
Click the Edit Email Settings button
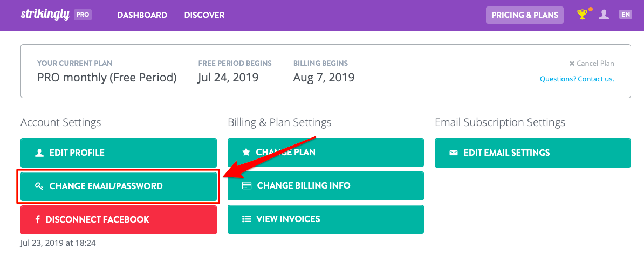pyautogui.click(x=533, y=153)
